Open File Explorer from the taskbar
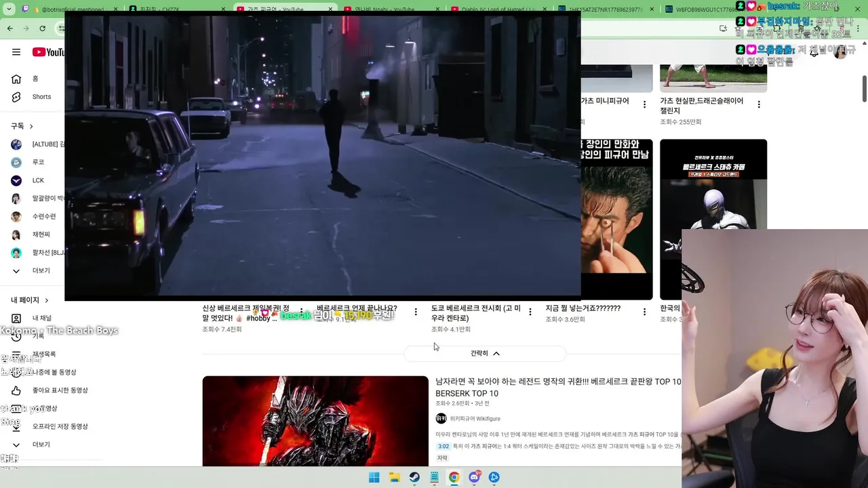 [394, 477]
